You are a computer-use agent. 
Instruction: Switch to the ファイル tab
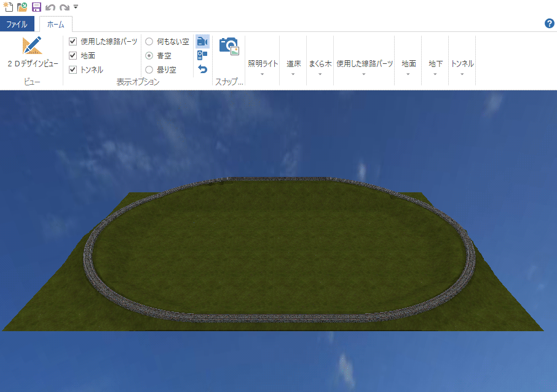pos(17,23)
